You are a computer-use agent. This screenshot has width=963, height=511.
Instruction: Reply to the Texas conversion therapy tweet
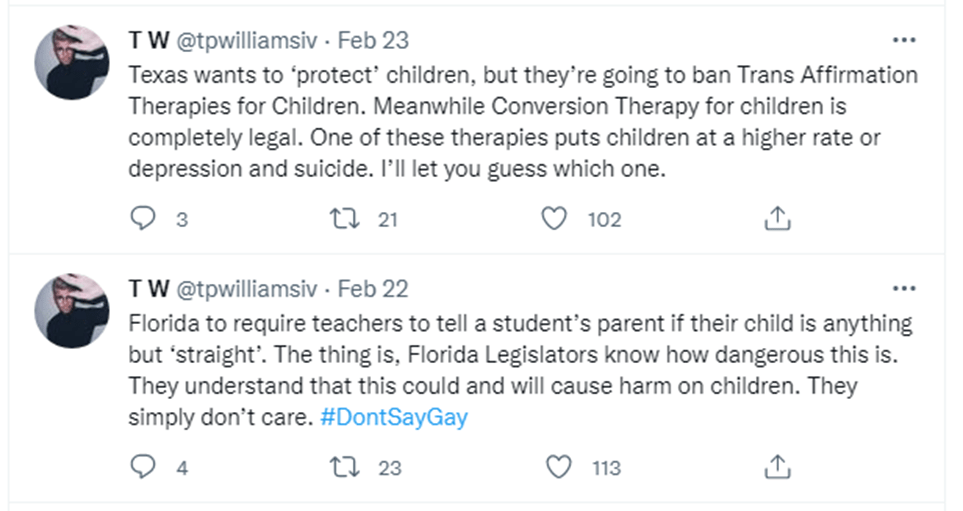(145, 219)
